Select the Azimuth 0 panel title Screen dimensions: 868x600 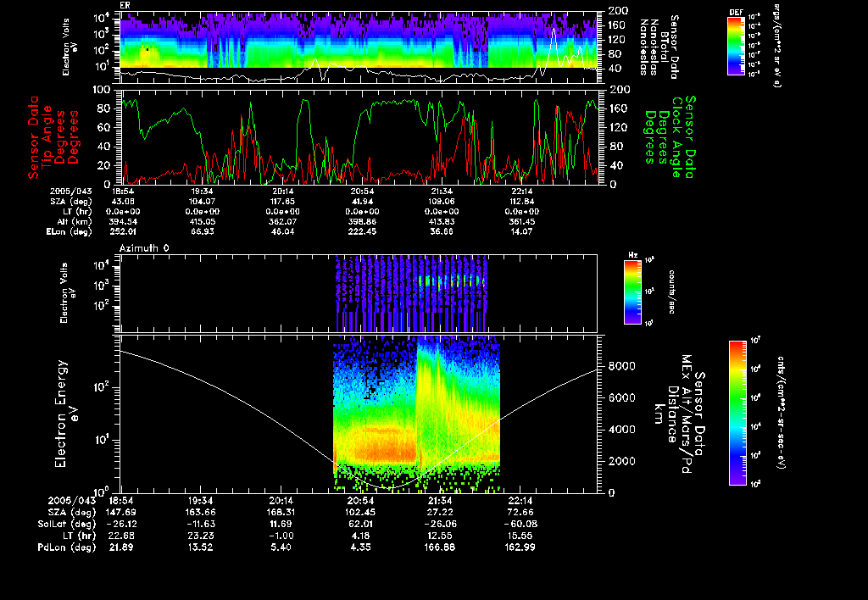pyautogui.click(x=145, y=246)
